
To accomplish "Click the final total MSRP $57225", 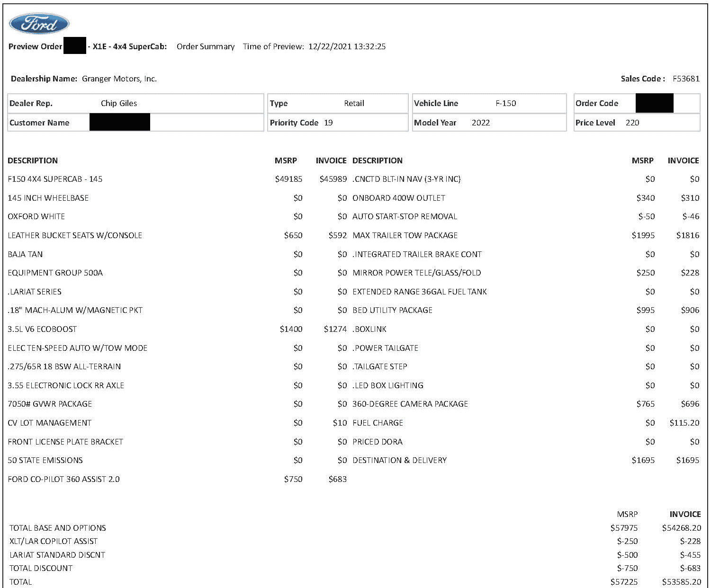I will pyautogui.click(x=624, y=582).
